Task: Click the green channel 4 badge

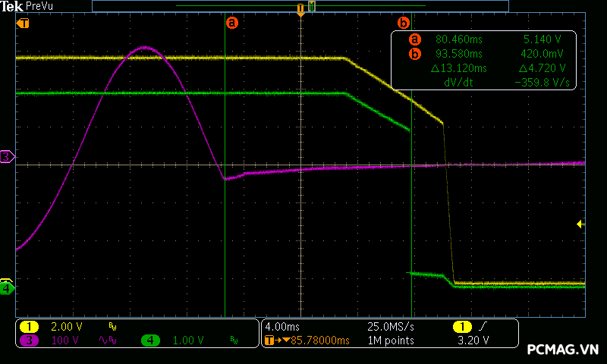Action: tap(150, 340)
